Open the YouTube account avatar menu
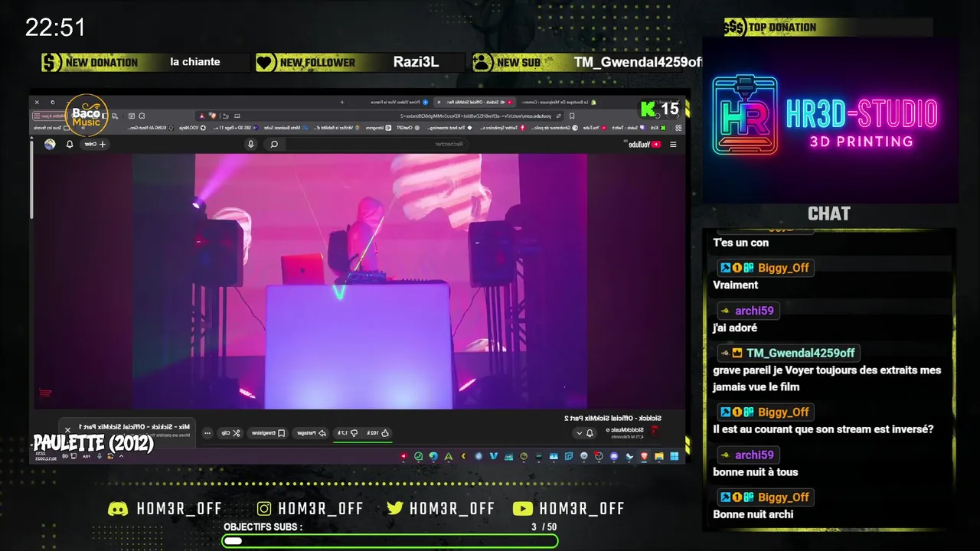The width and height of the screenshot is (980, 551). tap(50, 144)
